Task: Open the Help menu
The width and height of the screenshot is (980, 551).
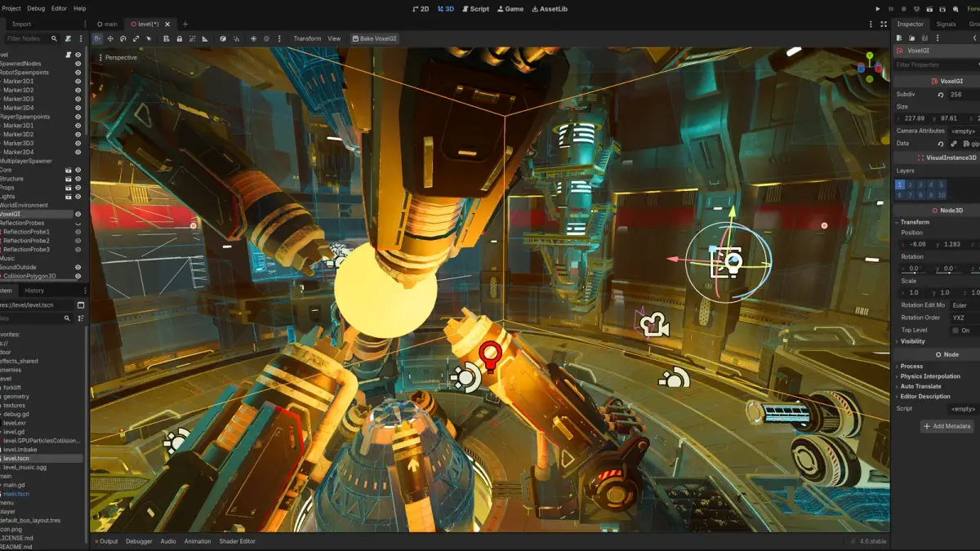Action: 79,8
